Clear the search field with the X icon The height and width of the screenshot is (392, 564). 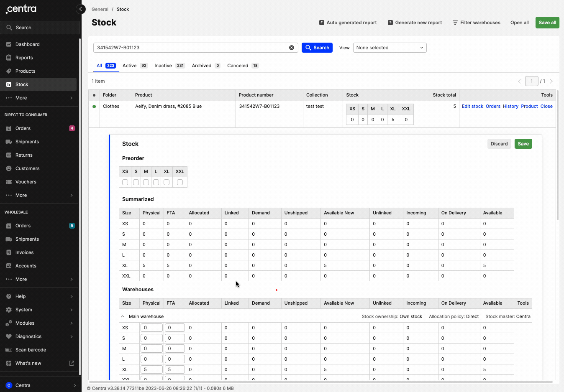click(292, 48)
